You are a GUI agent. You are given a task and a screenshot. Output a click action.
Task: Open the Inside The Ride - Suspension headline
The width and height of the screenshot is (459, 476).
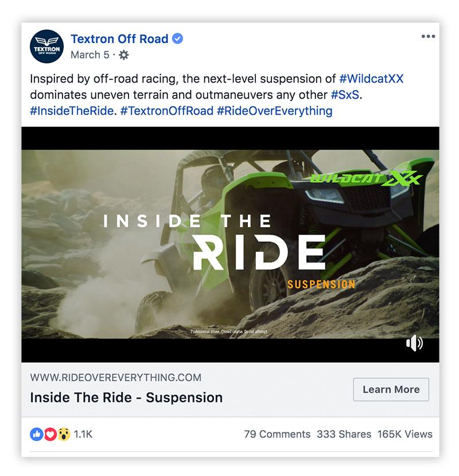[126, 397]
